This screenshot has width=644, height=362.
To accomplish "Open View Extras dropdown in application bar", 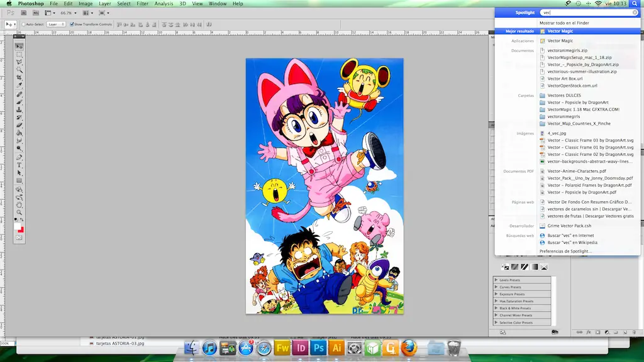I will tap(50, 13).
